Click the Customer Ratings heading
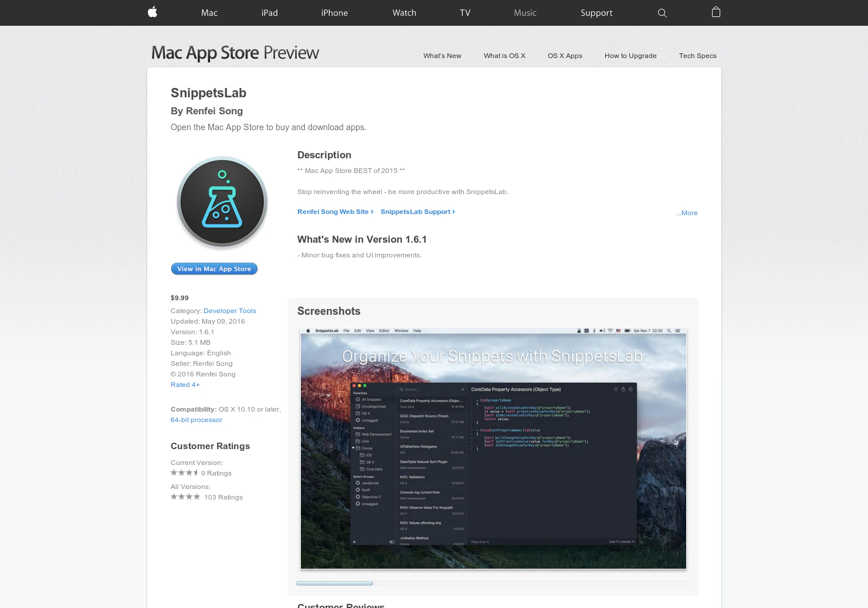The image size is (868, 608). click(x=210, y=446)
